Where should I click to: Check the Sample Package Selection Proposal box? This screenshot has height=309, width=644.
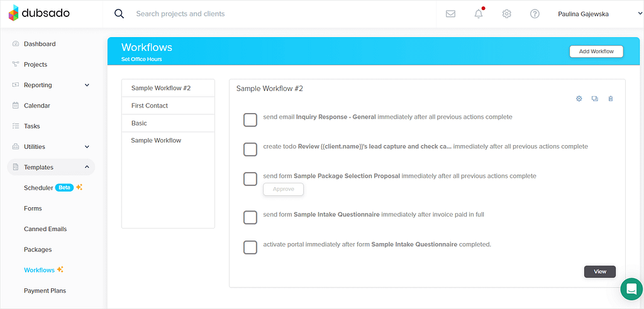[x=250, y=180]
